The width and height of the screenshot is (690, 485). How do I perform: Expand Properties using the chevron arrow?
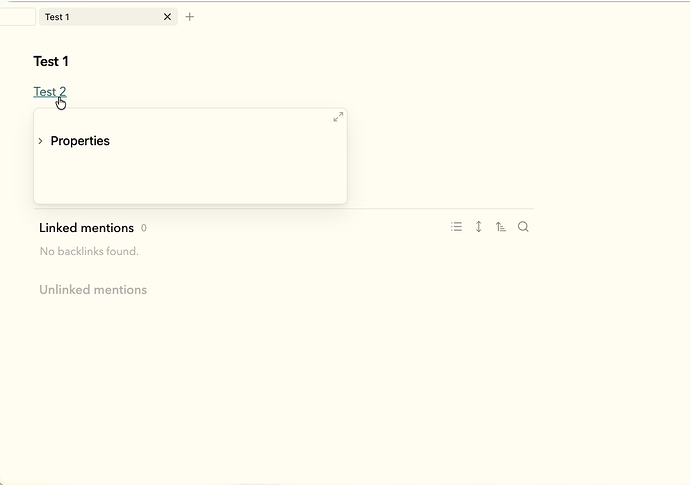(41, 141)
